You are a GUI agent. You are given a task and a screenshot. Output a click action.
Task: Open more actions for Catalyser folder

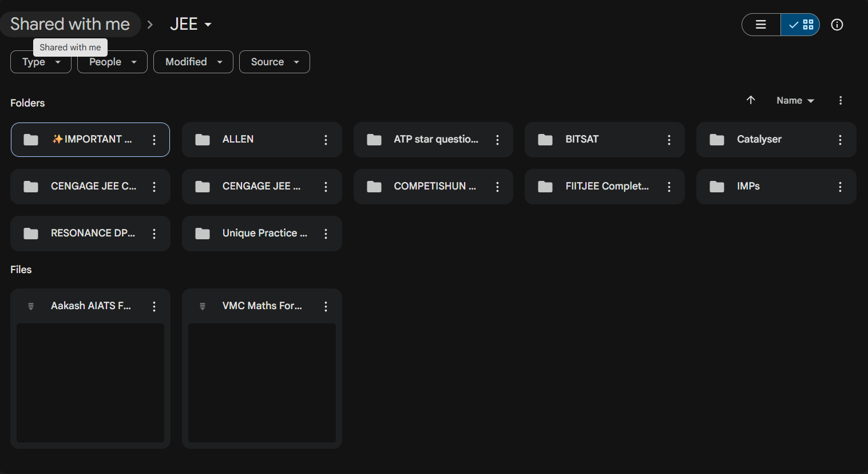click(x=840, y=140)
